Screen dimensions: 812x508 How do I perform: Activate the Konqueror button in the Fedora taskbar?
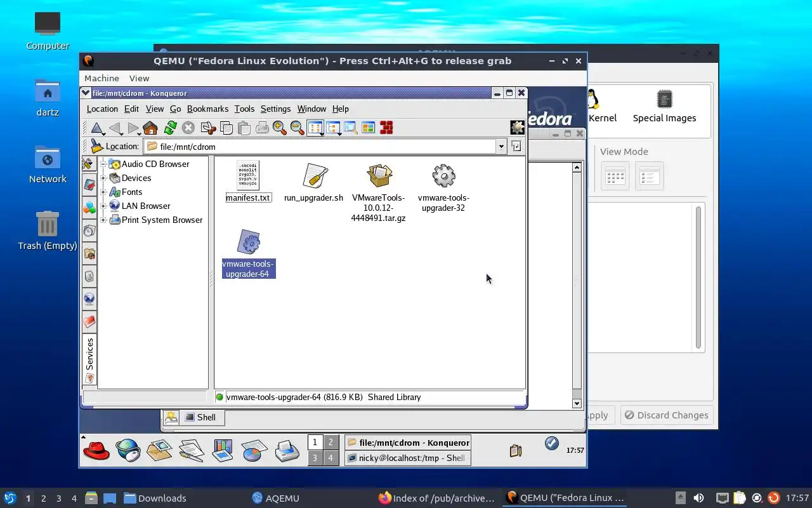pyautogui.click(x=408, y=443)
